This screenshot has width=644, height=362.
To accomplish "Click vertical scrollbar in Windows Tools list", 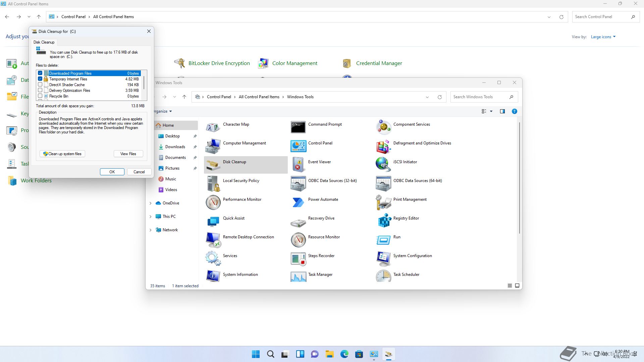I will coord(520,178).
